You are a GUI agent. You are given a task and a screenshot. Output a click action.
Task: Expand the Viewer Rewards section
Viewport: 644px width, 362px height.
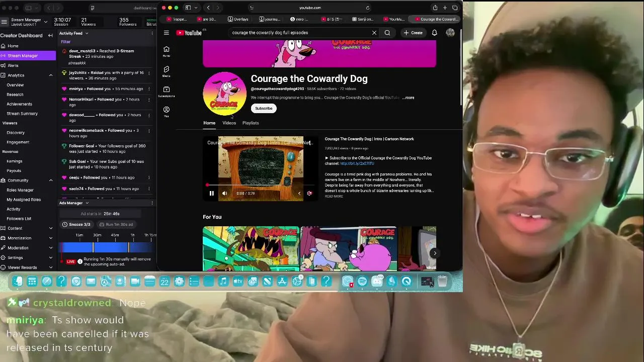coord(51,267)
